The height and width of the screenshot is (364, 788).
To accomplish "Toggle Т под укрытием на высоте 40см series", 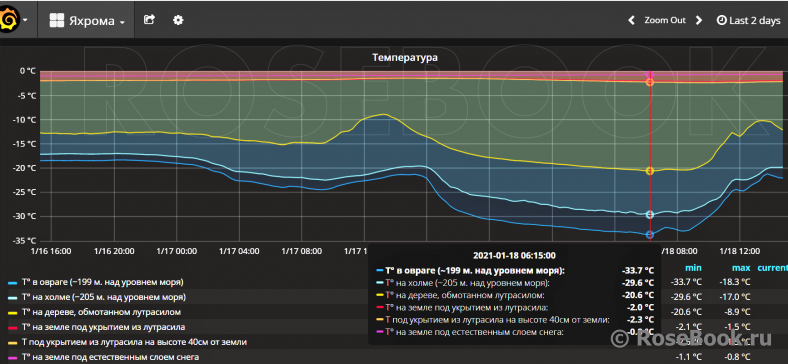I will (134, 342).
